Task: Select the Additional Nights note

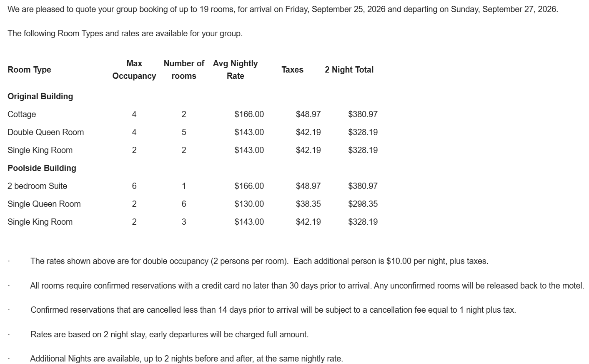Action: 187,359
